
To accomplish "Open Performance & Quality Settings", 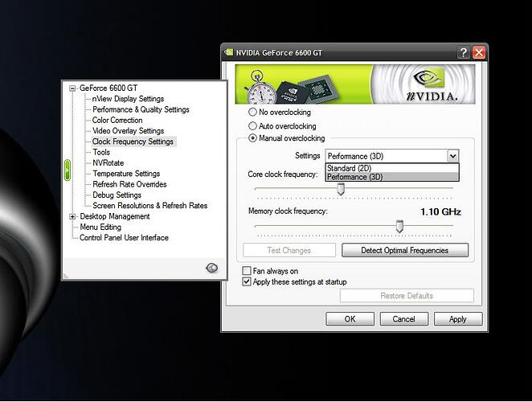I will click(x=141, y=109).
